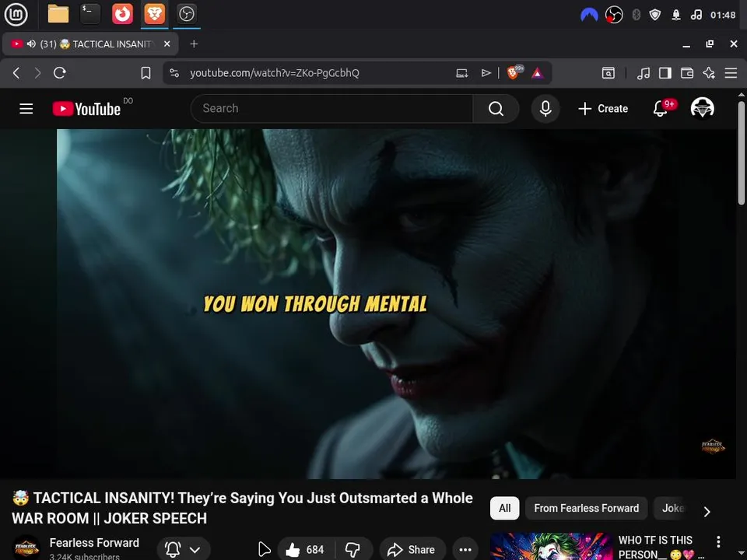Go to YouTube home via logo
747x560 pixels.
(x=86, y=109)
